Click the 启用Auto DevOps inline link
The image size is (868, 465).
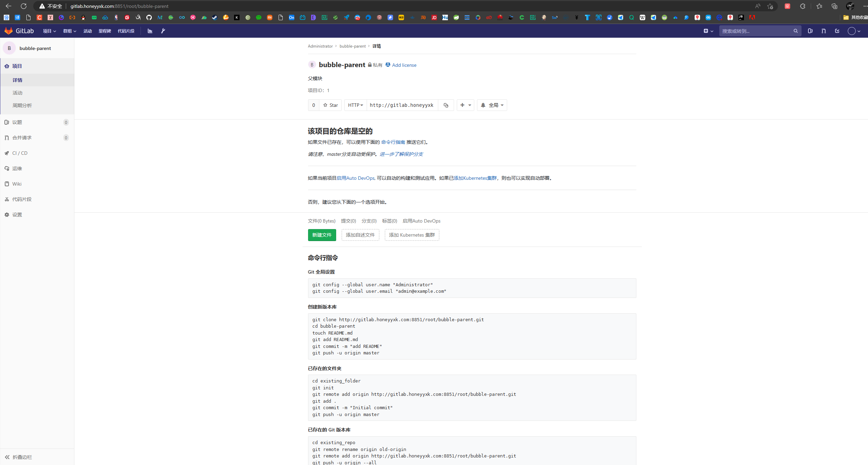click(x=356, y=178)
